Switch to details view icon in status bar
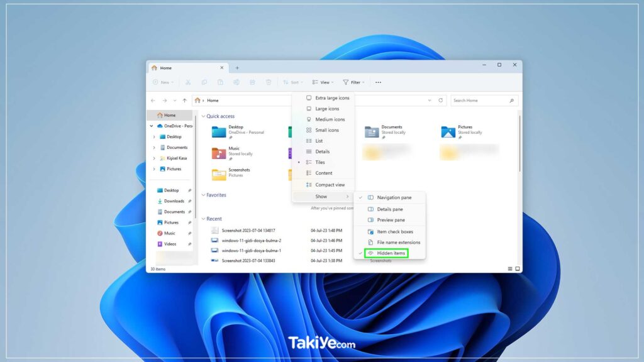644x362 pixels. [510, 269]
